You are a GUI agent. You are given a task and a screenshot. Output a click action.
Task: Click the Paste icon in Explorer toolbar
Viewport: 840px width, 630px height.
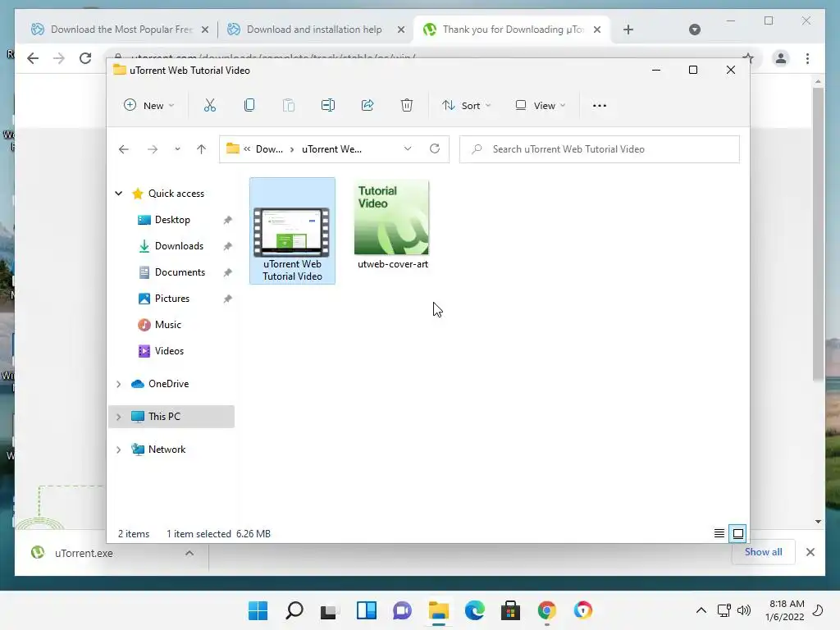(x=289, y=106)
